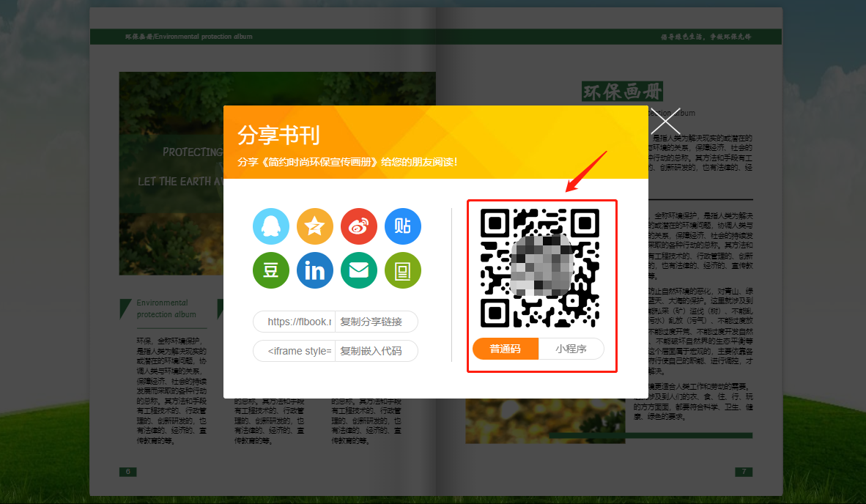Click the left-page Environmental protection album caption

(x=166, y=308)
